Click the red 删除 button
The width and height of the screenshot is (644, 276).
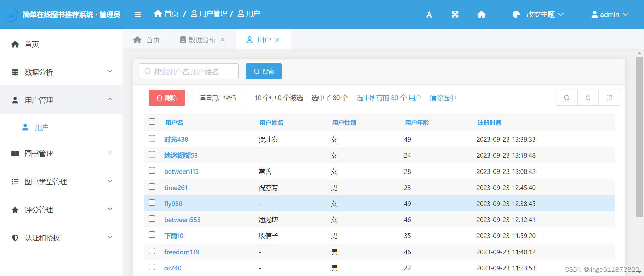167,98
